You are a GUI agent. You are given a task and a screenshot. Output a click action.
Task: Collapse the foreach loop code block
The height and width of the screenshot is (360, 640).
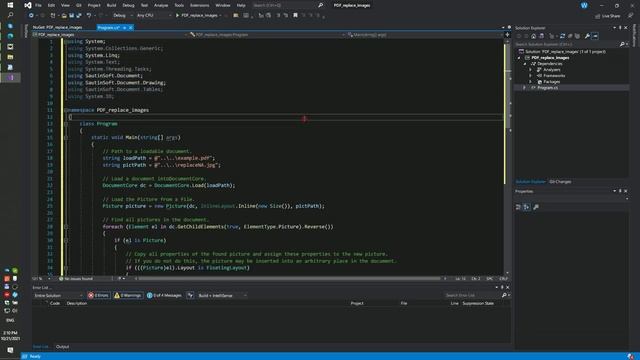66,227
